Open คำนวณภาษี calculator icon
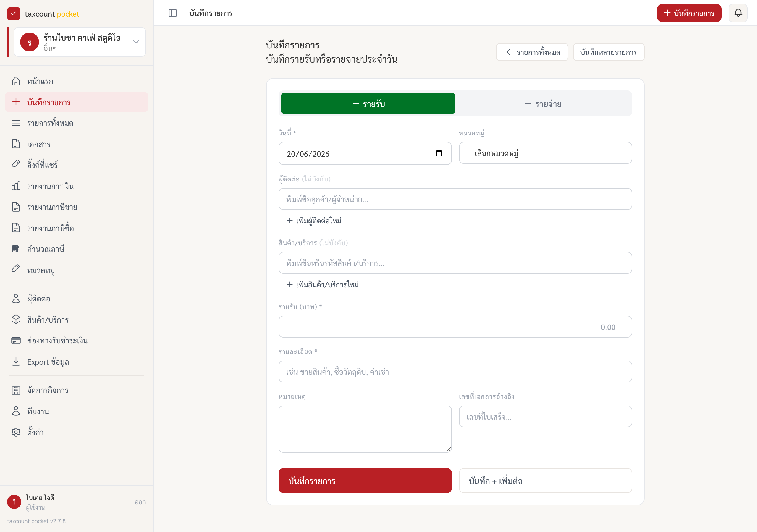Screen dimensions: 757x532 tap(16, 249)
